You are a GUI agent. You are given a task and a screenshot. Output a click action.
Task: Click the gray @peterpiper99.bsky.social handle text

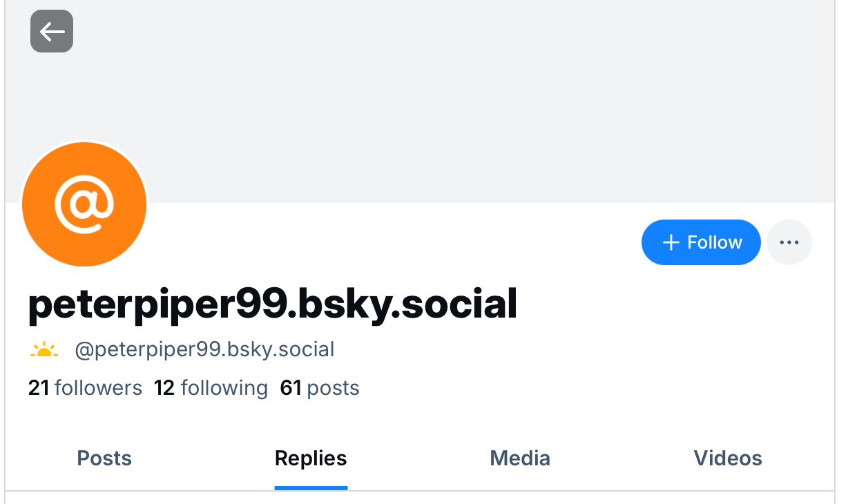coord(204,350)
